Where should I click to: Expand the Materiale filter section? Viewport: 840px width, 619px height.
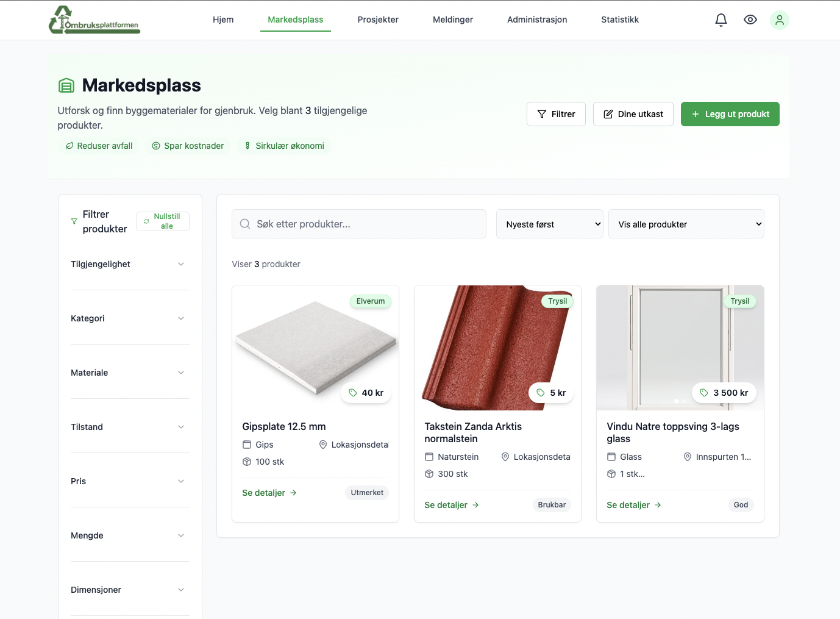click(130, 373)
